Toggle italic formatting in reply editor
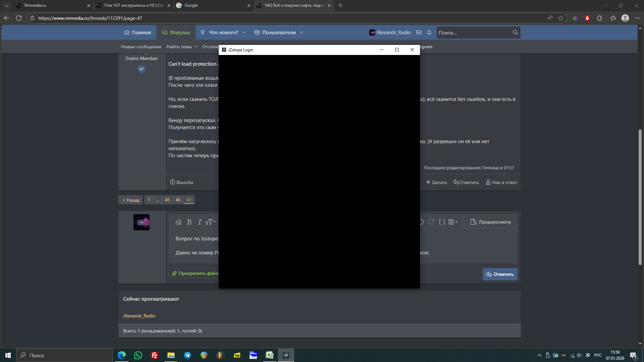This screenshot has height=362, width=644. [200, 222]
